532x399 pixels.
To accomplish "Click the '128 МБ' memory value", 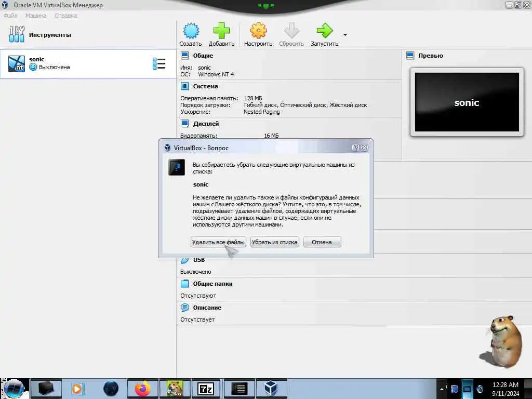I will tap(253, 98).
